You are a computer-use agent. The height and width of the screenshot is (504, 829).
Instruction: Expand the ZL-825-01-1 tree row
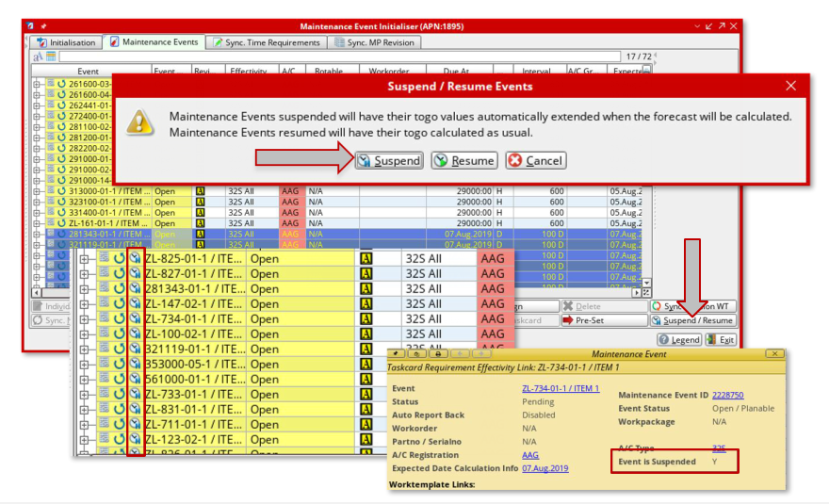click(85, 259)
